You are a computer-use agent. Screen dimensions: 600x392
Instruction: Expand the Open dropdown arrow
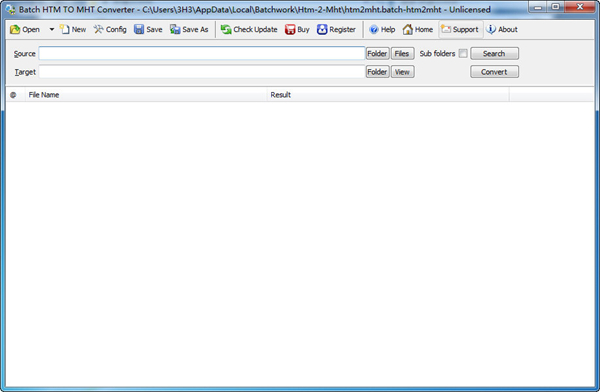[x=51, y=29]
